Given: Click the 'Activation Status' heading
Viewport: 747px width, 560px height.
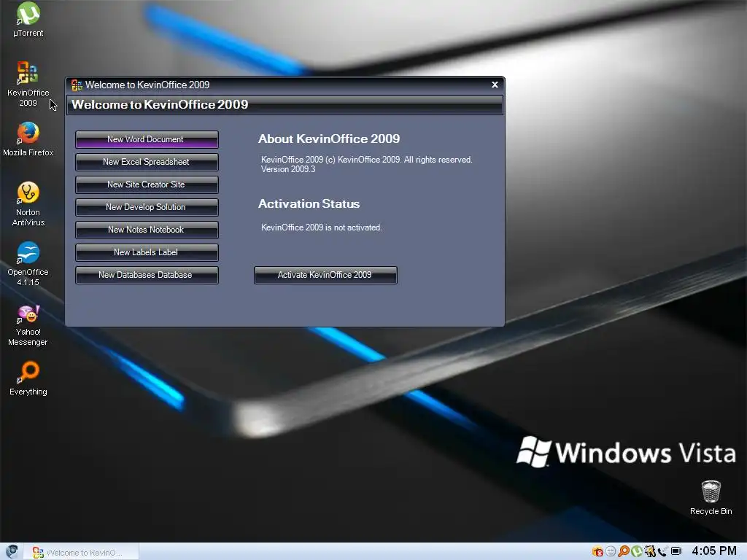Looking at the screenshot, I should [309, 204].
